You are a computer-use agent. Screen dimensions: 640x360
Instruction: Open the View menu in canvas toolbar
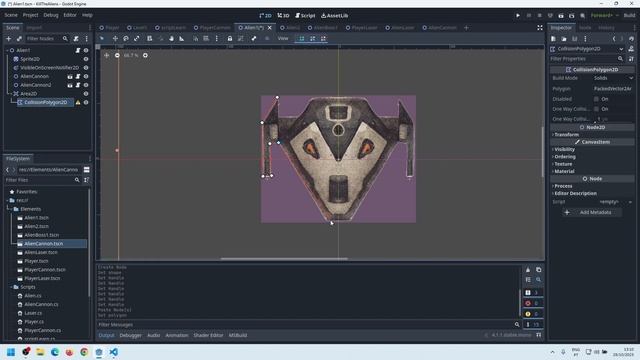point(283,38)
